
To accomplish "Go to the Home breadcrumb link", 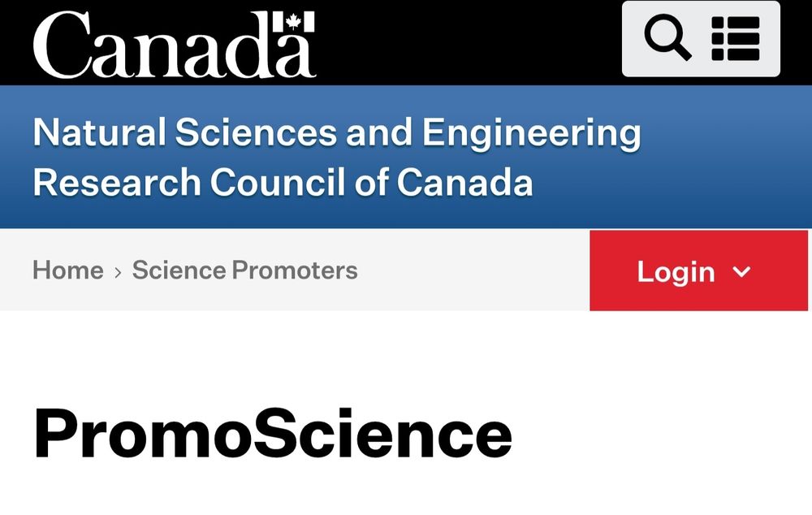I will click(x=68, y=270).
